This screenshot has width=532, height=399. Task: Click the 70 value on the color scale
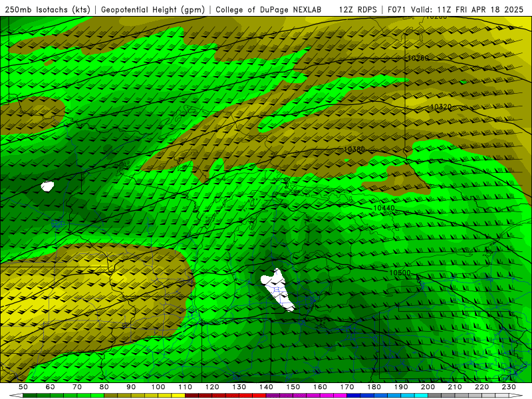click(x=77, y=387)
